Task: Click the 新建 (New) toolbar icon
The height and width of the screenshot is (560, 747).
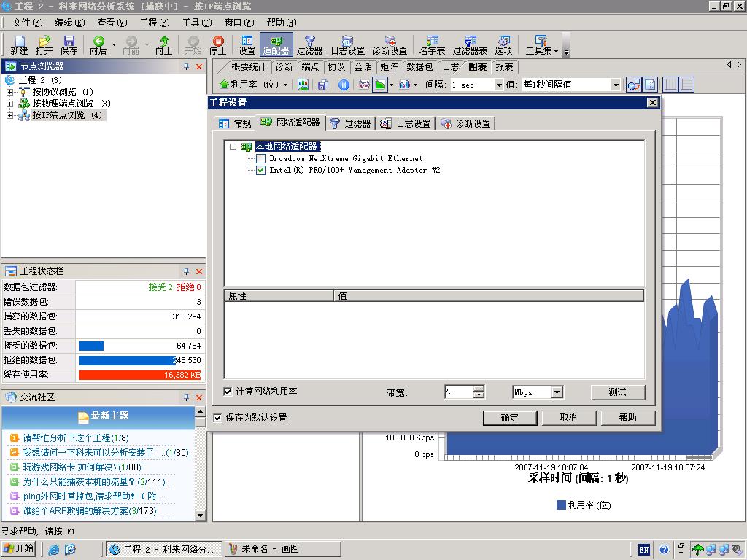Action: pos(19,45)
